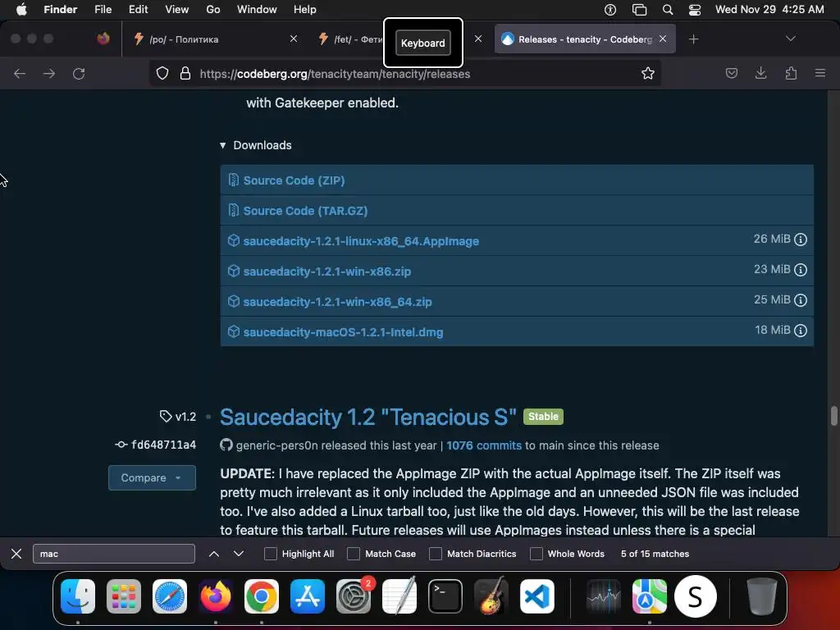Open the Go menu
The width and height of the screenshot is (840, 630).
[x=213, y=10]
